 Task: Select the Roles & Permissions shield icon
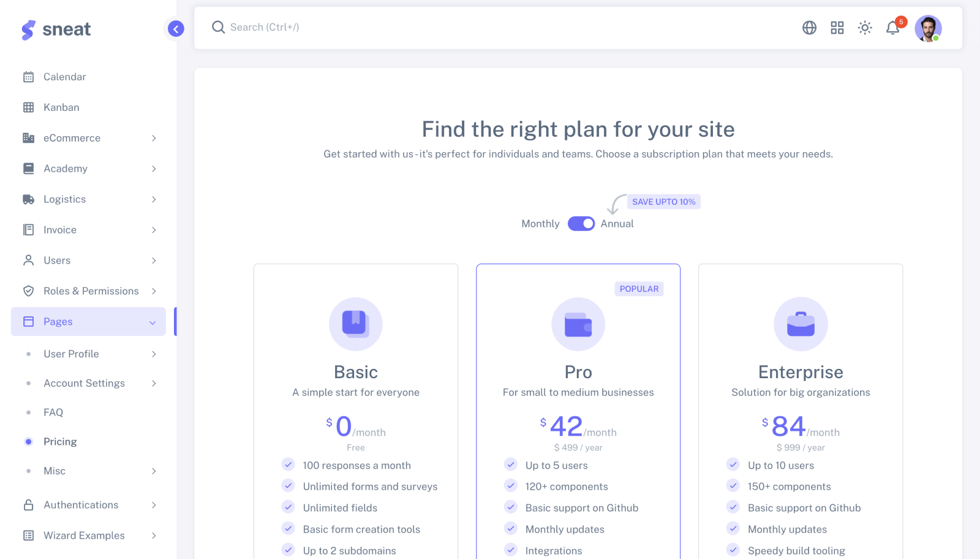click(x=28, y=291)
